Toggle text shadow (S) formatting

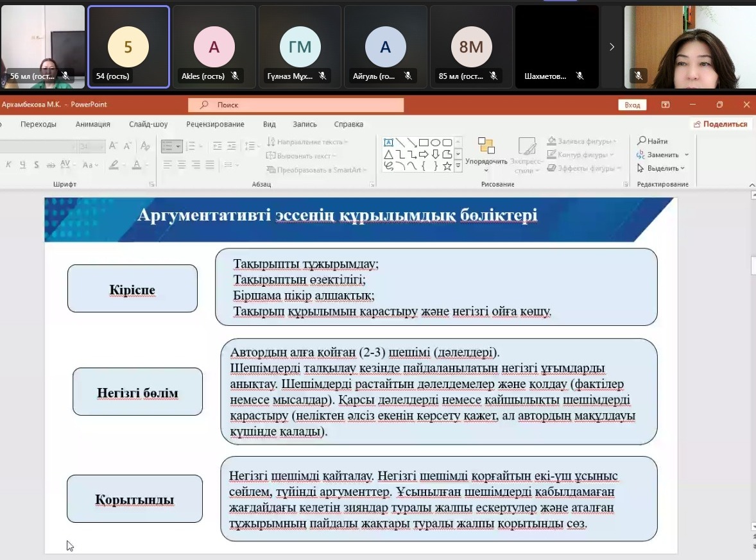(37, 165)
